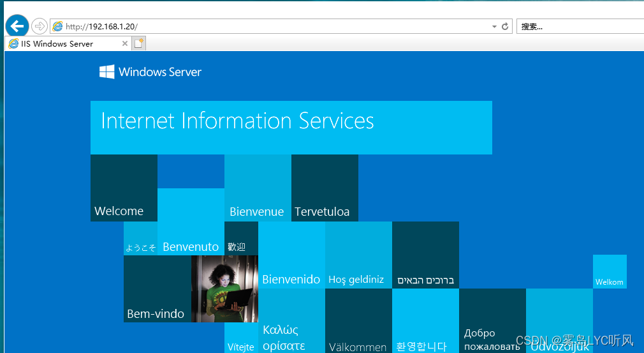This screenshot has width=644, height=353.
Task: Refresh the page with the reload icon
Action: (505, 26)
